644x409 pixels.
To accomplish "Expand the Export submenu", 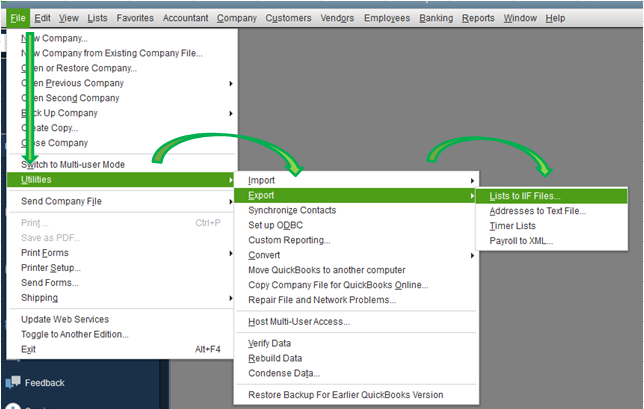I will [x=355, y=195].
